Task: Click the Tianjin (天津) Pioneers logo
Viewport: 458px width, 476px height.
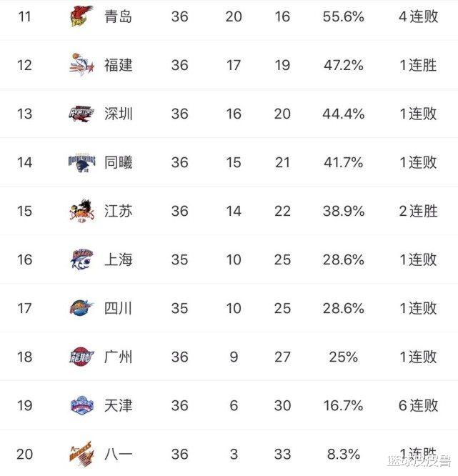Action: click(81, 405)
